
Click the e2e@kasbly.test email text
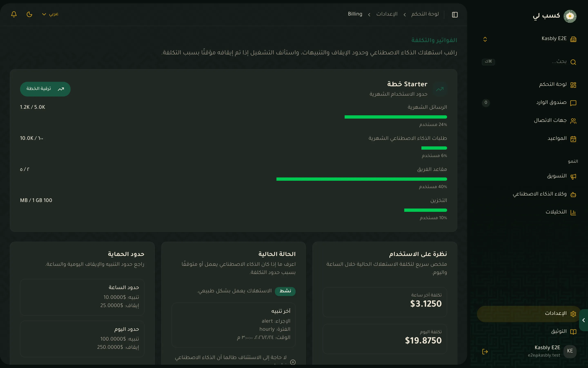click(544, 355)
